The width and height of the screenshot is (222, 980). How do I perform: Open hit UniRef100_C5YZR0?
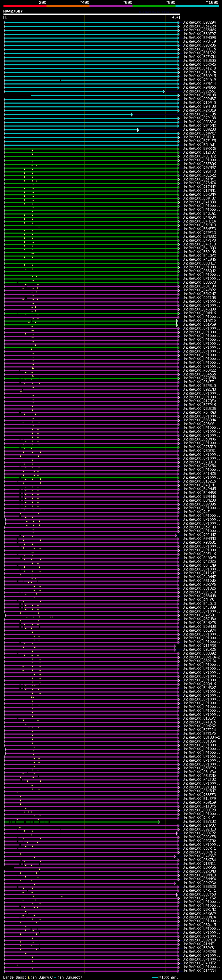(x=199, y=26)
